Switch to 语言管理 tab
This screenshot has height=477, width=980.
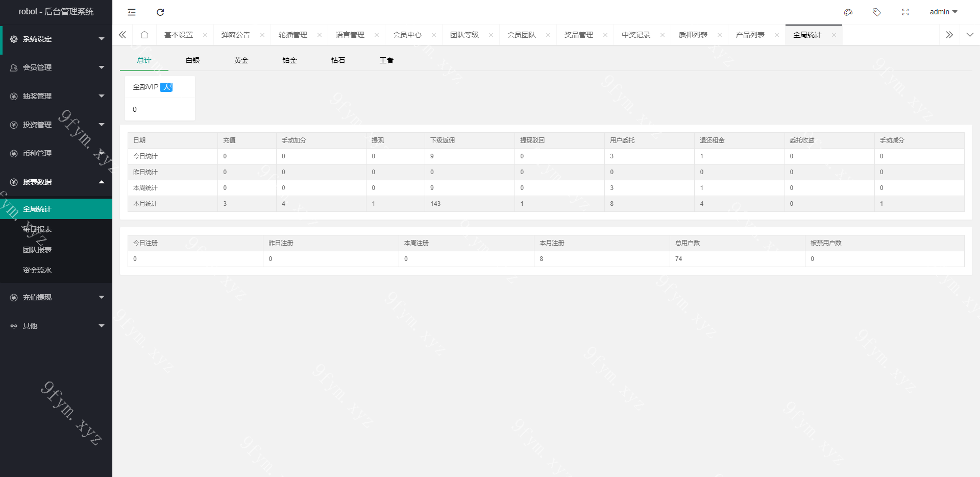tap(350, 35)
